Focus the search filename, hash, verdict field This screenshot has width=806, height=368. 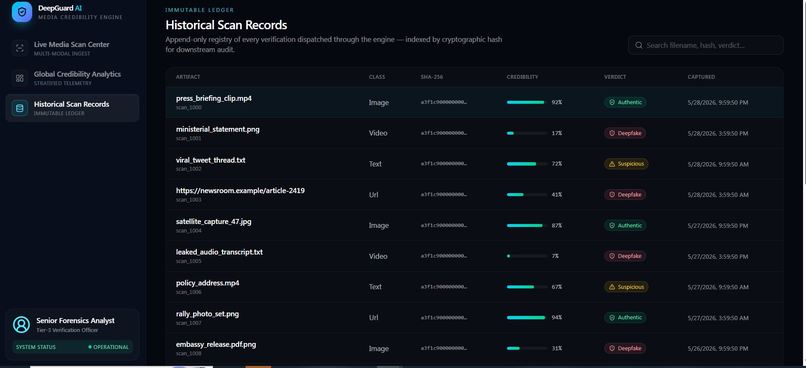[x=706, y=45]
